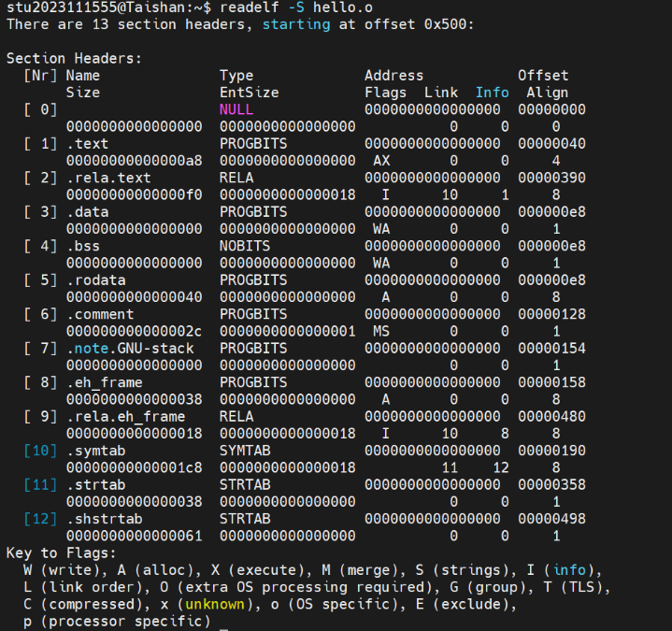Click the 'MS' flags value
This screenshot has width=672, height=631.
coord(381,331)
